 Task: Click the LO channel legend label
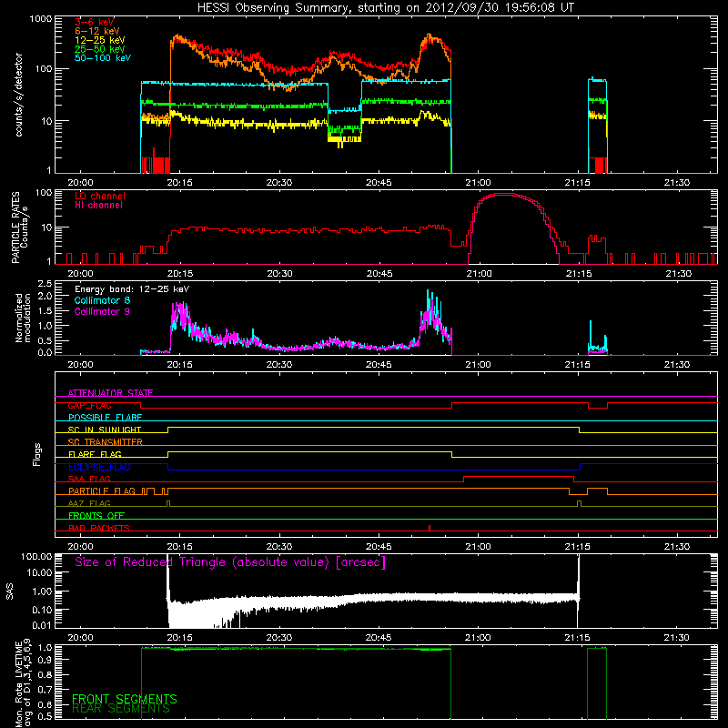(x=100, y=196)
